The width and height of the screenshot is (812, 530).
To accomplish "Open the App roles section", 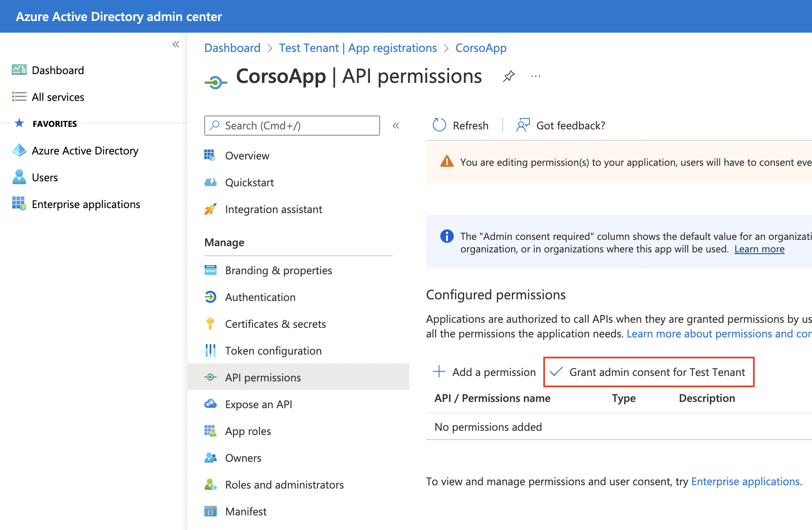I will (248, 431).
